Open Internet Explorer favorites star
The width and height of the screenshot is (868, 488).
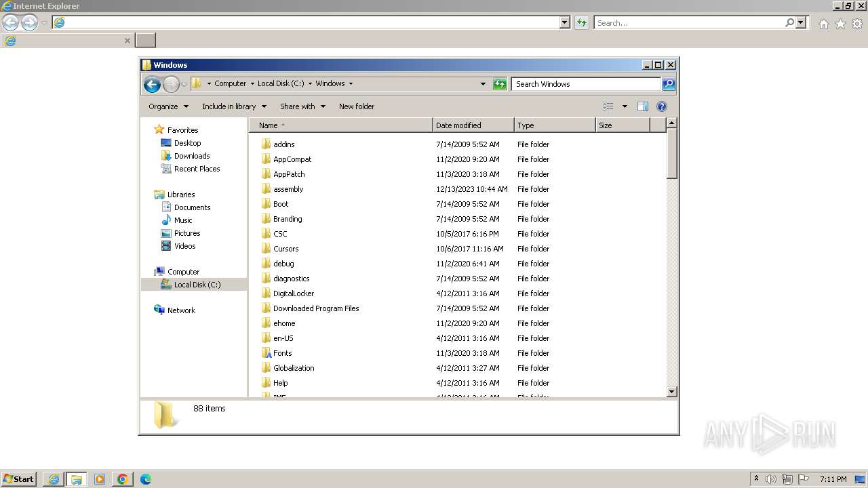(840, 24)
